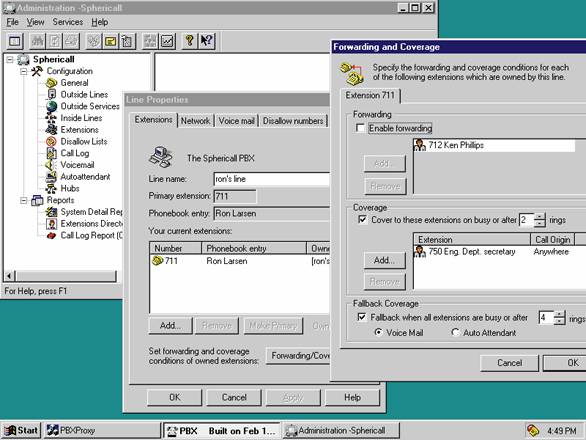
Task: Select the Extensions tree icon
Action: click(x=51, y=130)
